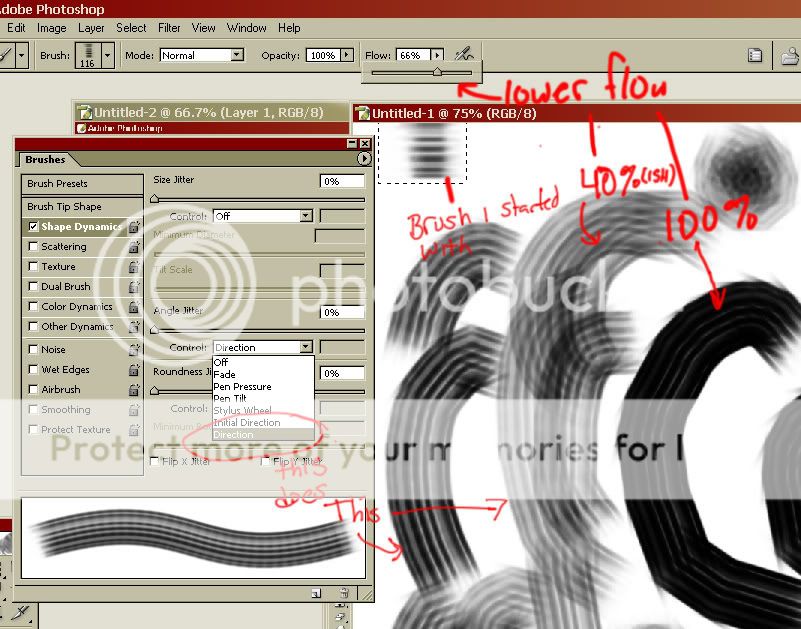Screen dimensions: 801x629
Task: Toggle the lock icon beside Noise
Action: pyautogui.click(x=134, y=350)
